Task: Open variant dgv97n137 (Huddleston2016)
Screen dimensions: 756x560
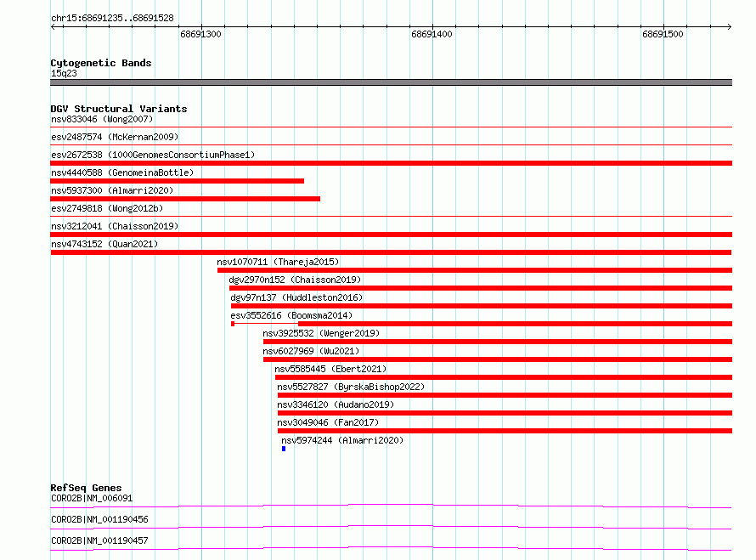Action: [x=296, y=297]
